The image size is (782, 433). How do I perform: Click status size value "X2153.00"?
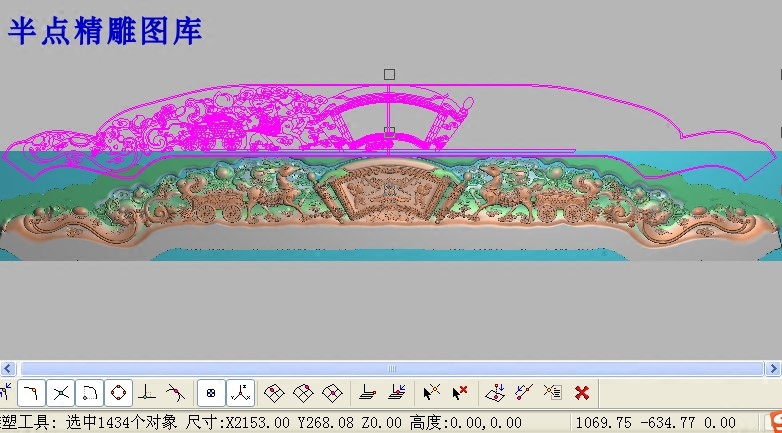258,423
